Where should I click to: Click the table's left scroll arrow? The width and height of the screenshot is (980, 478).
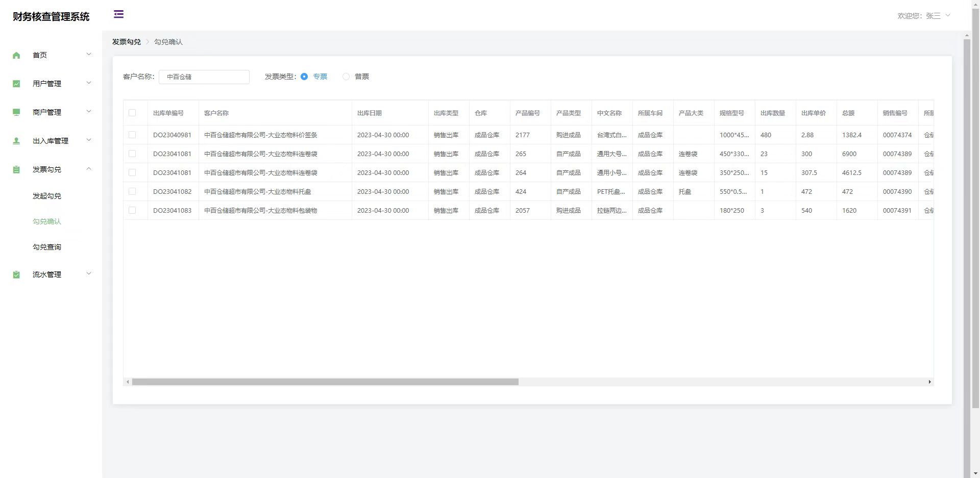pyautogui.click(x=128, y=382)
